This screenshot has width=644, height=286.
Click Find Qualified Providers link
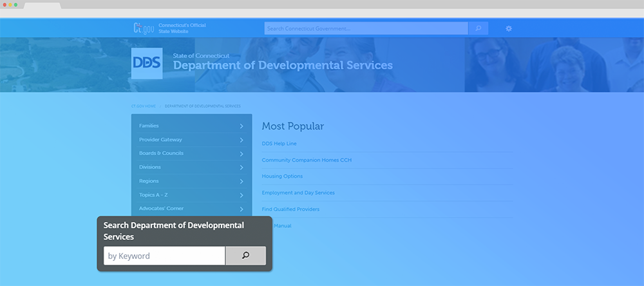[x=290, y=209]
